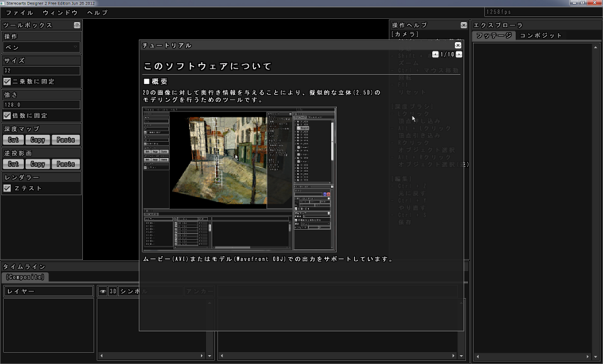Select the (Composite) timeline tab
Screen dimensions: 603x364
(x=25, y=277)
